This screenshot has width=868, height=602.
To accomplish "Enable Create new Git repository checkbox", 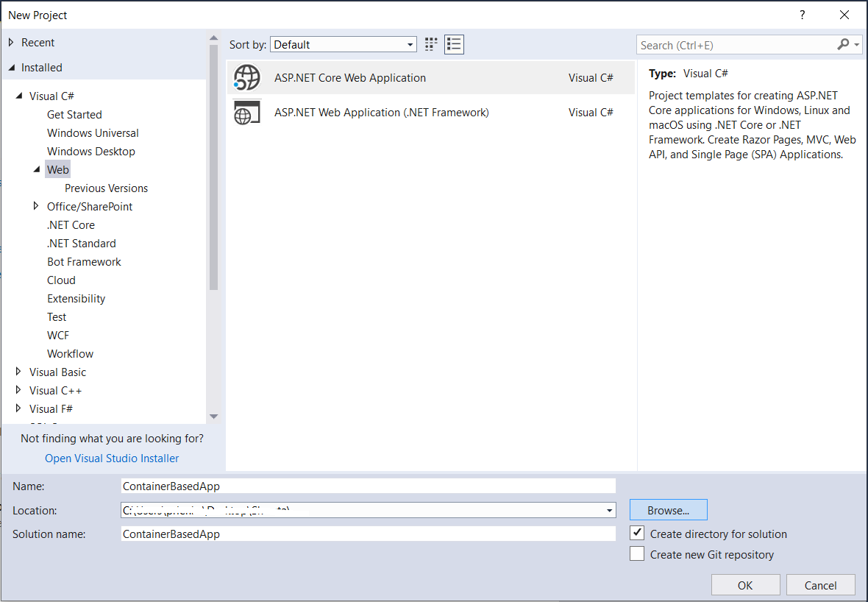I will click(637, 554).
